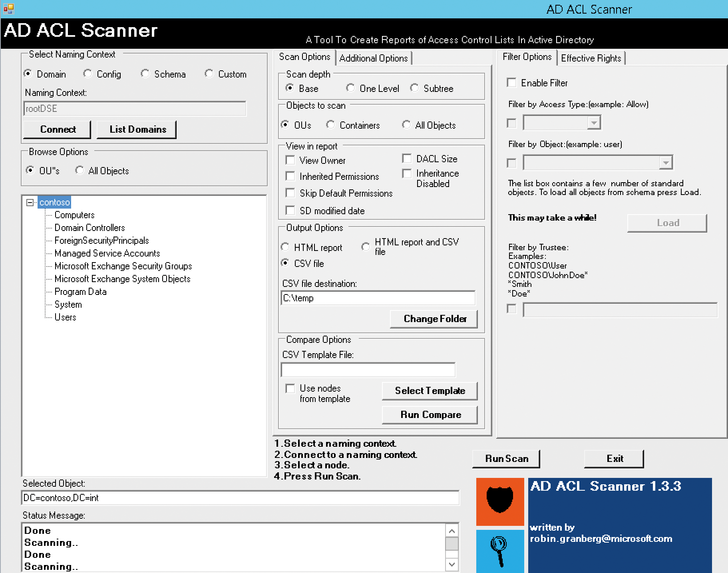Select the Subtree scan depth

pyautogui.click(x=414, y=88)
